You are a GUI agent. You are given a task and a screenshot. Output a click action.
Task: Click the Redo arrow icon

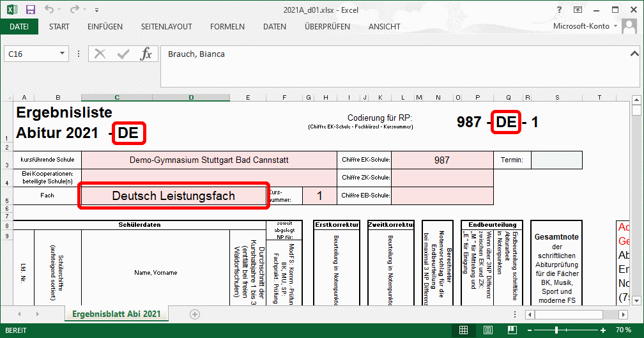(x=74, y=10)
